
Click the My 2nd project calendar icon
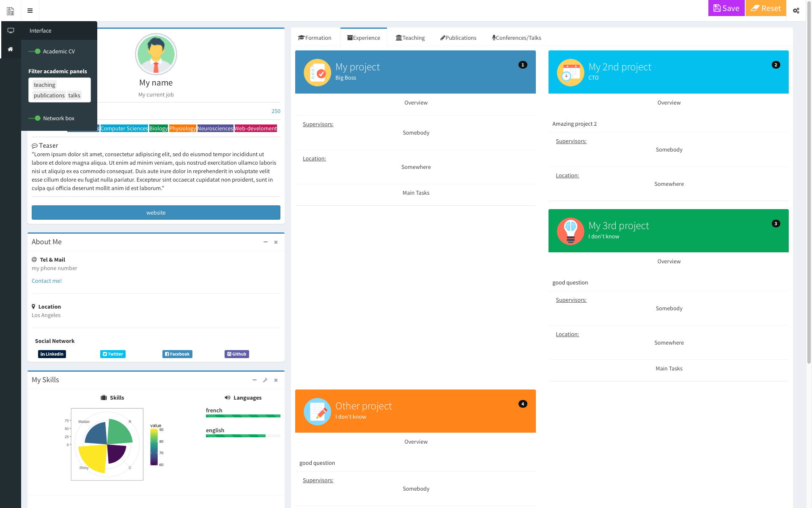point(571,72)
